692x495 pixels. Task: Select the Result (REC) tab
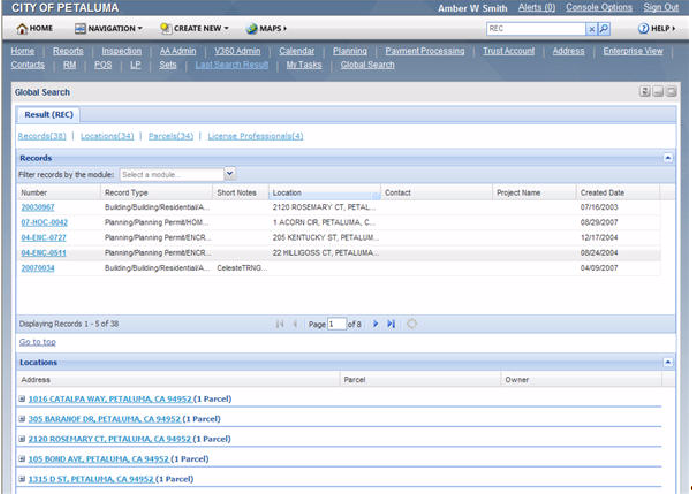point(48,115)
